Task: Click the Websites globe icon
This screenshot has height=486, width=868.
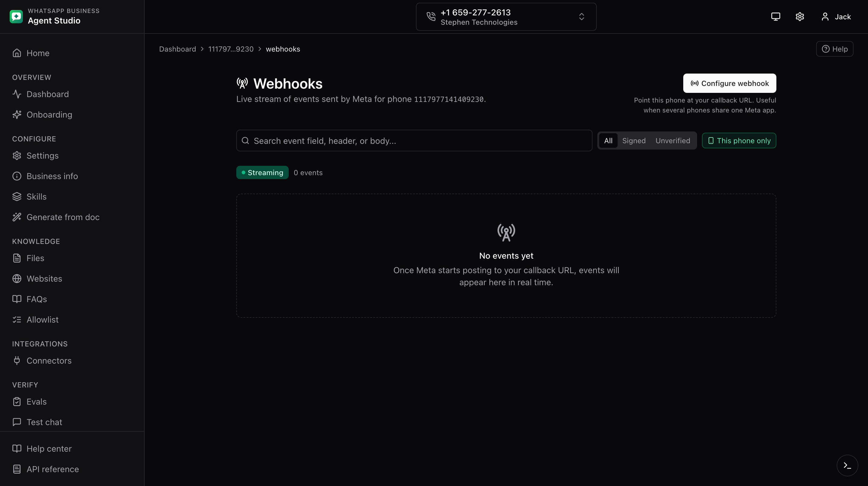Action: coord(17,279)
